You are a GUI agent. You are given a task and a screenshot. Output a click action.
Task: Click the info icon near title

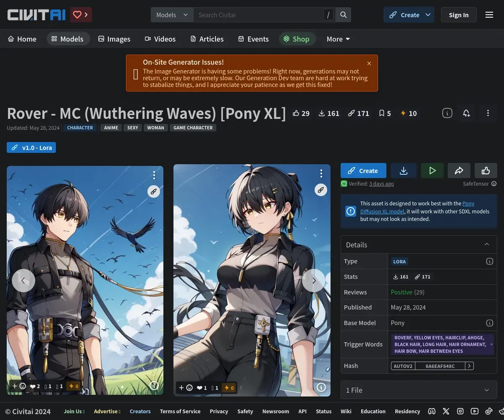coord(447,113)
